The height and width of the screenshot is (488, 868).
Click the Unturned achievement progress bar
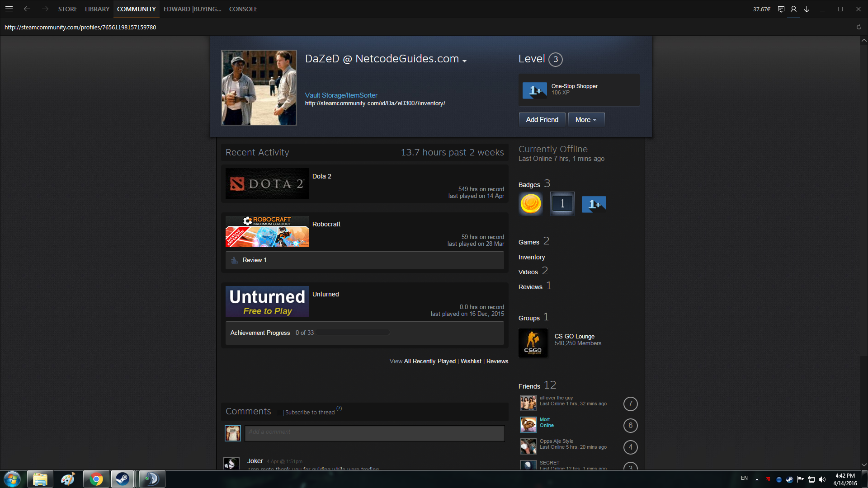[353, 333]
